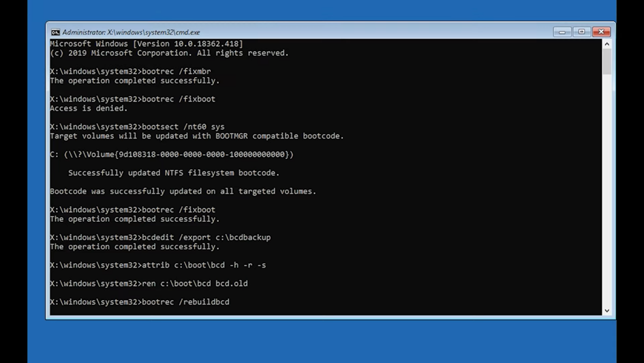Click the scrollbar up arrow
This screenshot has width=644, height=363.
[607, 44]
